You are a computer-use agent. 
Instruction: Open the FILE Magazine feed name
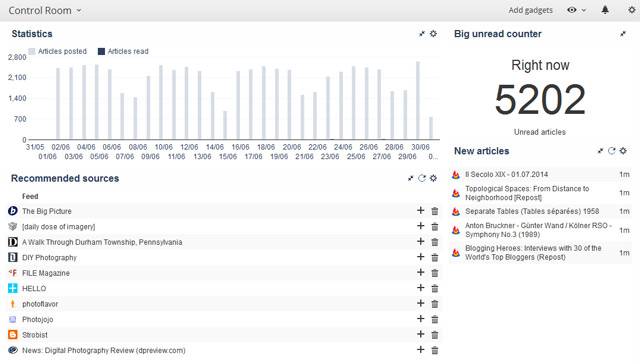click(x=46, y=273)
